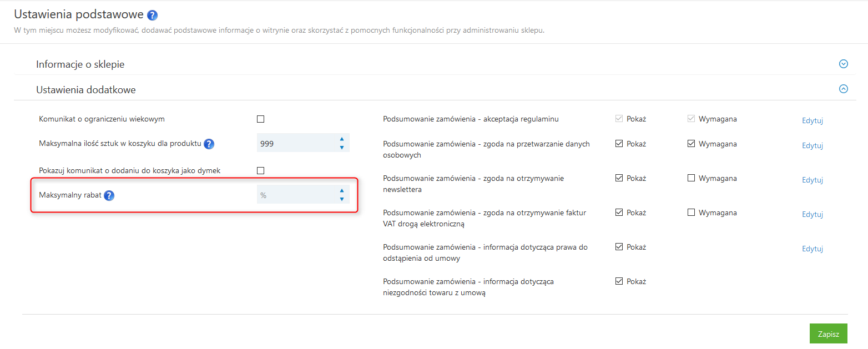Decrease maximum cart quantity with down arrow
The width and height of the screenshot is (868, 349).
click(342, 148)
